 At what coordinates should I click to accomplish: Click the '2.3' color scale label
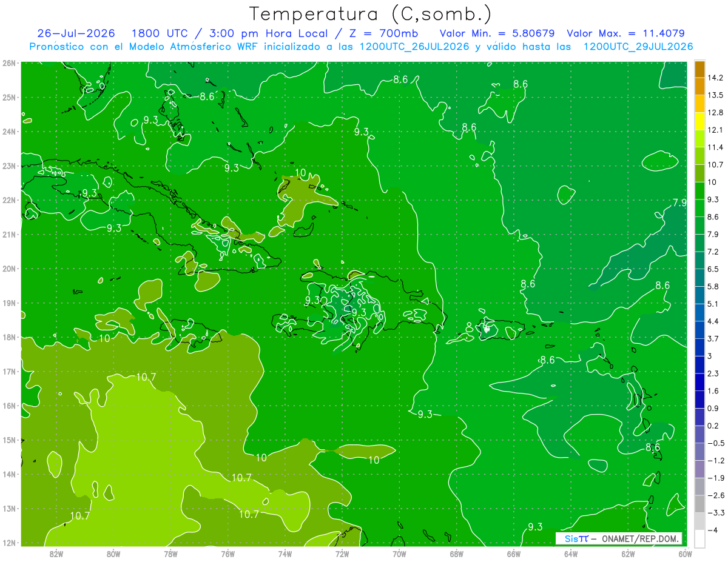pyautogui.click(x=713, y=373)
